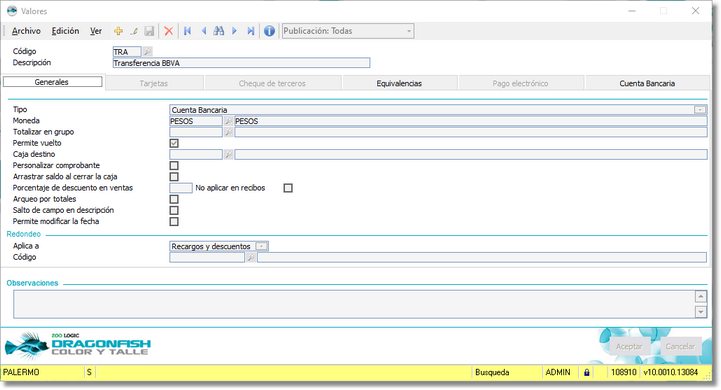The image size is (721, 390).
Task: Click the Edit pencil toolbar icon
Action: tap(134, 31)
